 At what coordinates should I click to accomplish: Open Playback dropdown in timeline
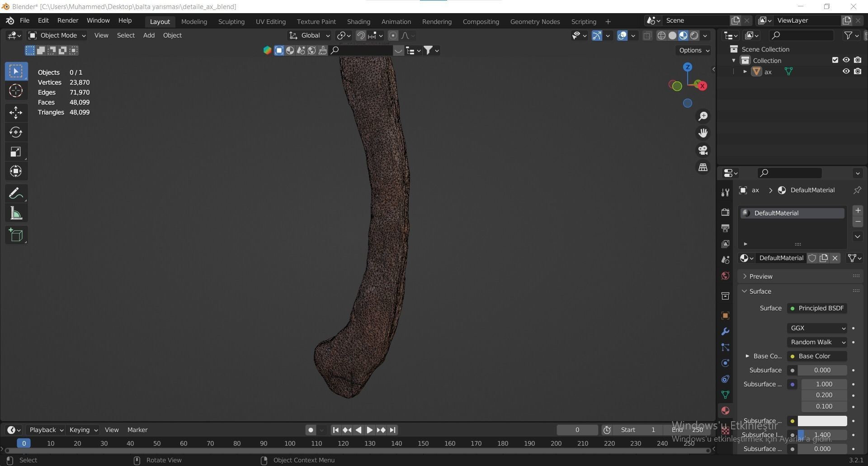46,430
